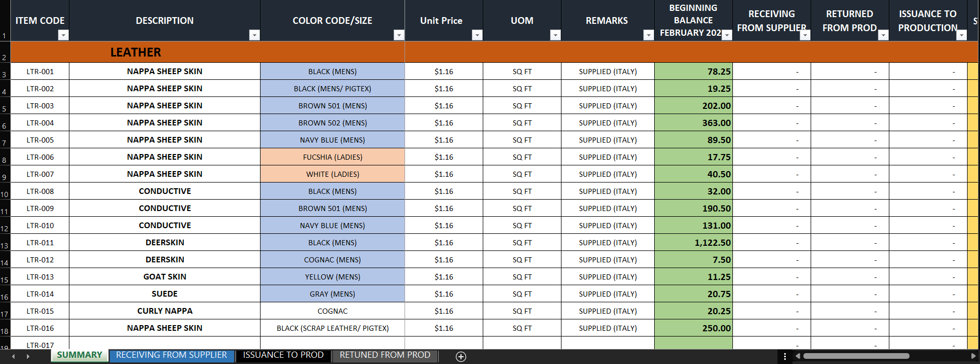Select beginning balance 131.00 cell
Viewport: 980px width, 364px height.
click(x=694, y=226)
